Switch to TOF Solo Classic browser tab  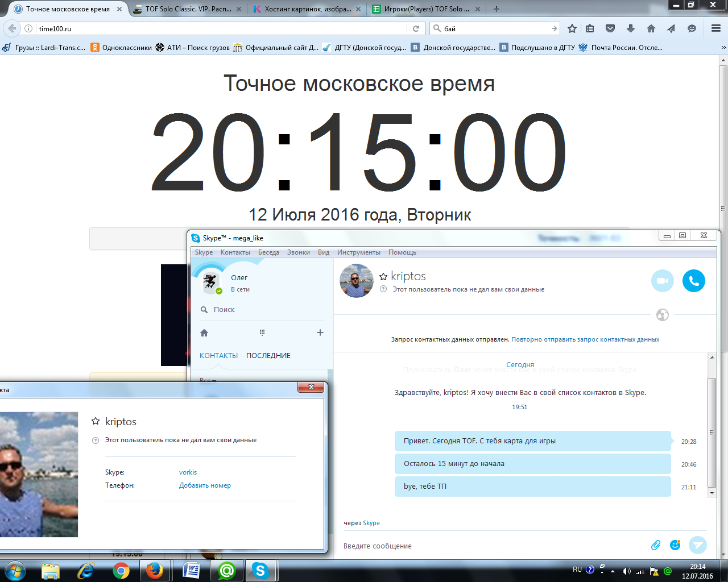[x=188, y=9]
